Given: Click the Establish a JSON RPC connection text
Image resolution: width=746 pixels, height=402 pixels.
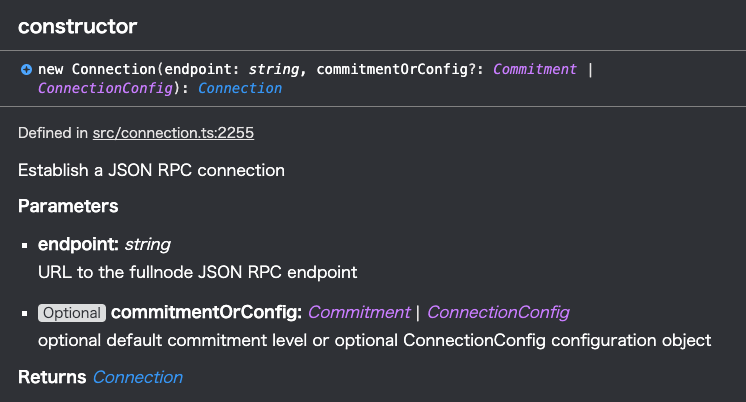Looking at the screenshot, I should click(151, 170).
